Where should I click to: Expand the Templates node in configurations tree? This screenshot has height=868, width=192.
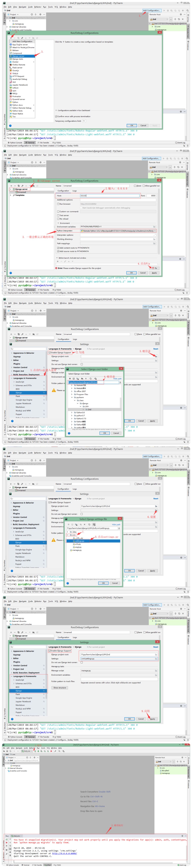coord(11,195)
